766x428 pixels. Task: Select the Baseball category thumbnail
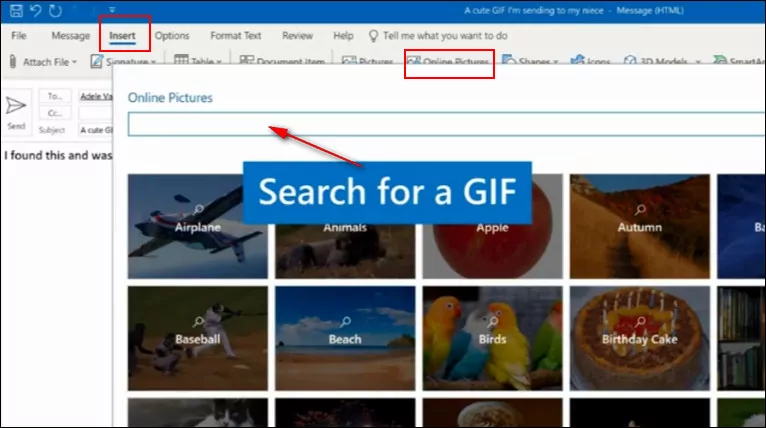[x=198, y=338]
